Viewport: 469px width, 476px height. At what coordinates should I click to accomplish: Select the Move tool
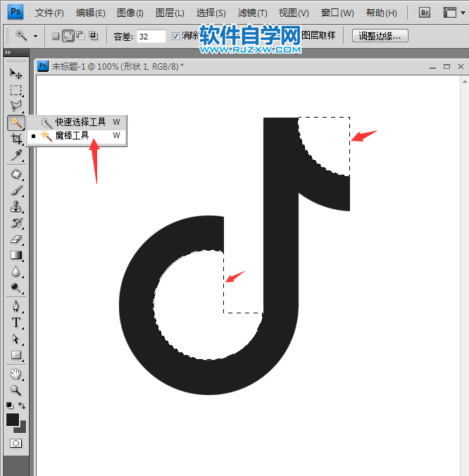point(15,73)
